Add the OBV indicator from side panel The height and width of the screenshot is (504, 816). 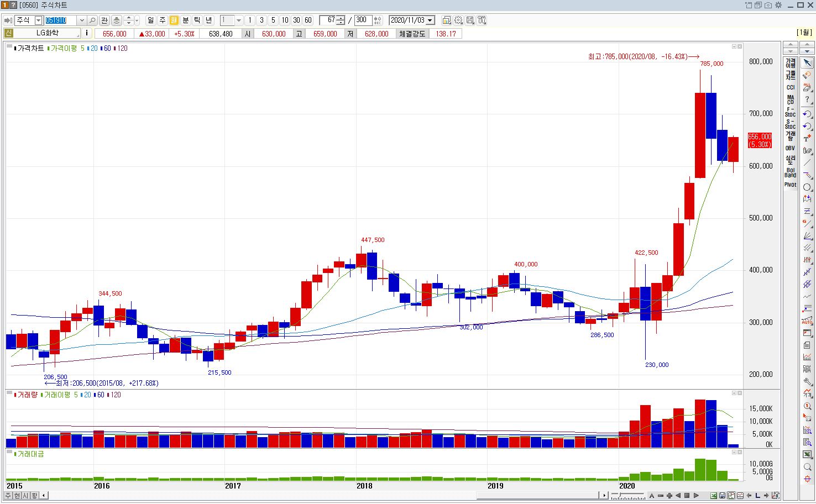click(x=791, y=148)
